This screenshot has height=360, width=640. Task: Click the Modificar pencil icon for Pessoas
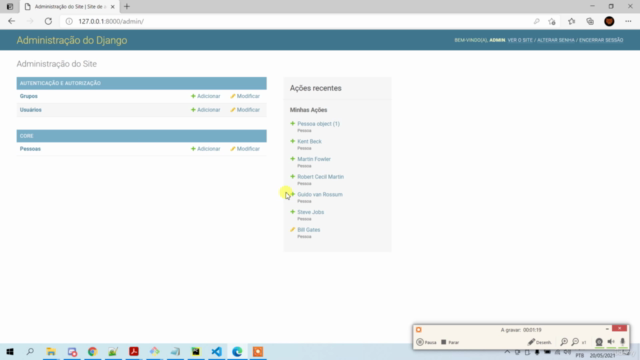click(x=233, y=149)
